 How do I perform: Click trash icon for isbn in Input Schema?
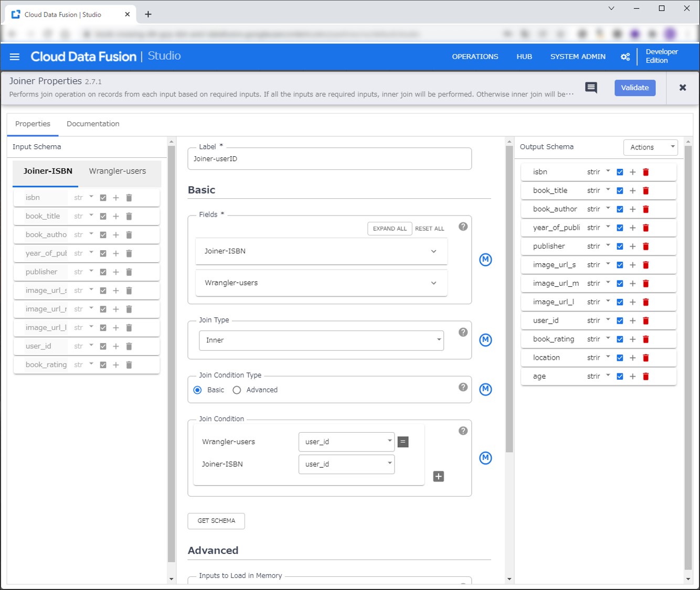click(129, 198)
